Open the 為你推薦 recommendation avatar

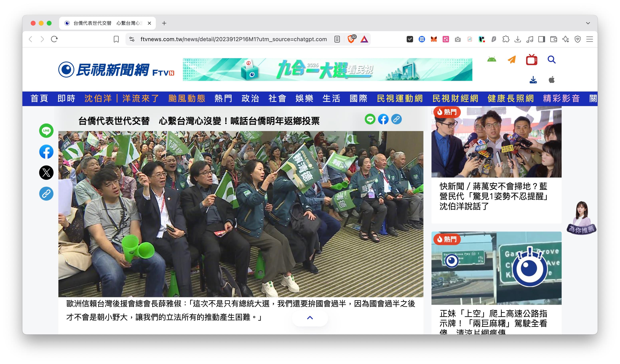(581, 218)
